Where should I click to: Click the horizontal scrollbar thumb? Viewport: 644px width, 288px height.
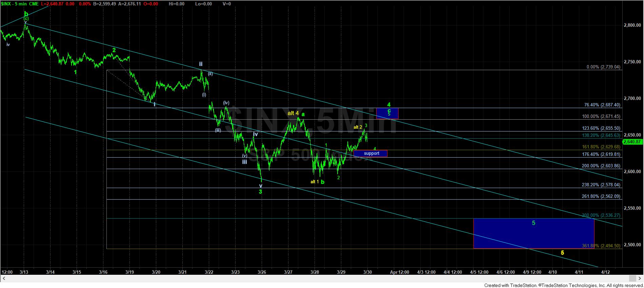coord(632,279)
